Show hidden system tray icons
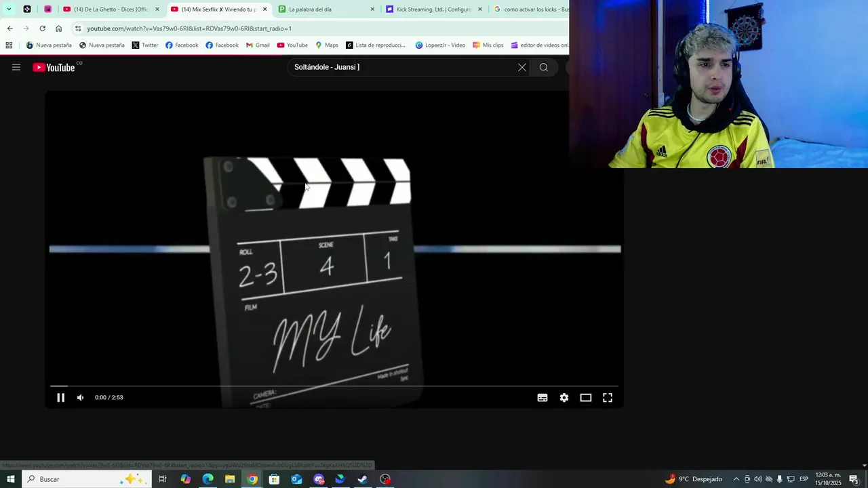The width and height of the screenshot is (868, 488). coord(736,479)
